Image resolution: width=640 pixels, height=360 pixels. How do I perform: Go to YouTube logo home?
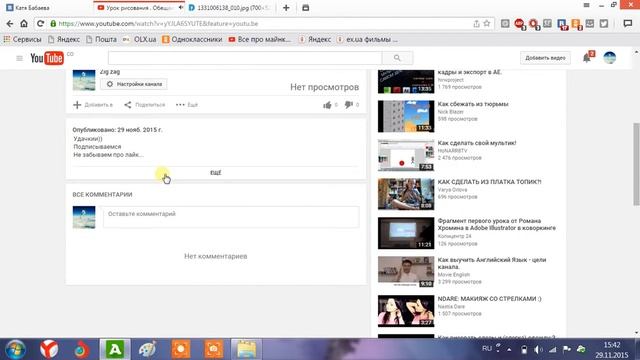[47, 58]
